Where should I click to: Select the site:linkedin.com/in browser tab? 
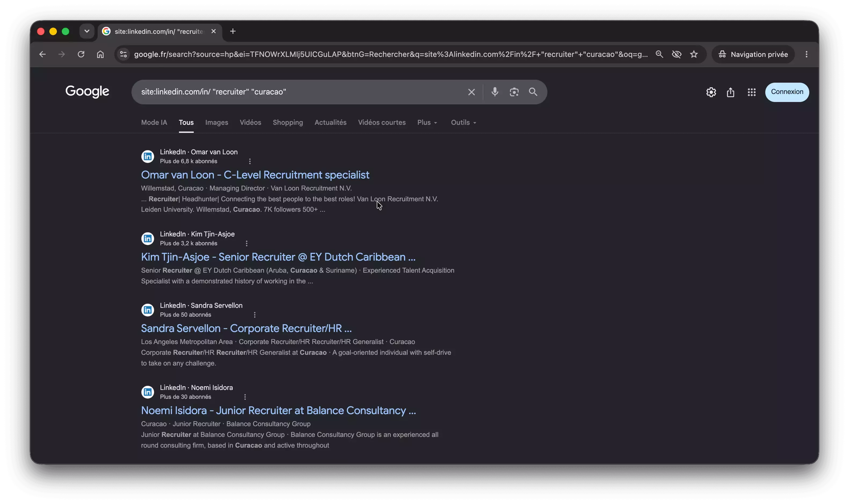click(x=160, y=32)
